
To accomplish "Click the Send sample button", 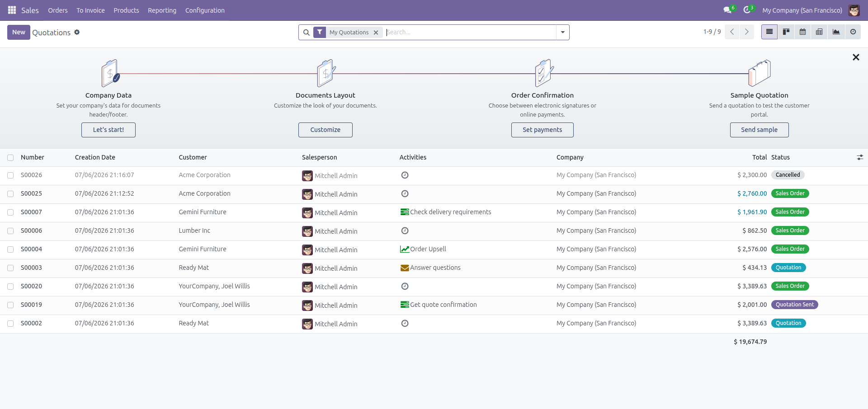I will coord(759,130).
